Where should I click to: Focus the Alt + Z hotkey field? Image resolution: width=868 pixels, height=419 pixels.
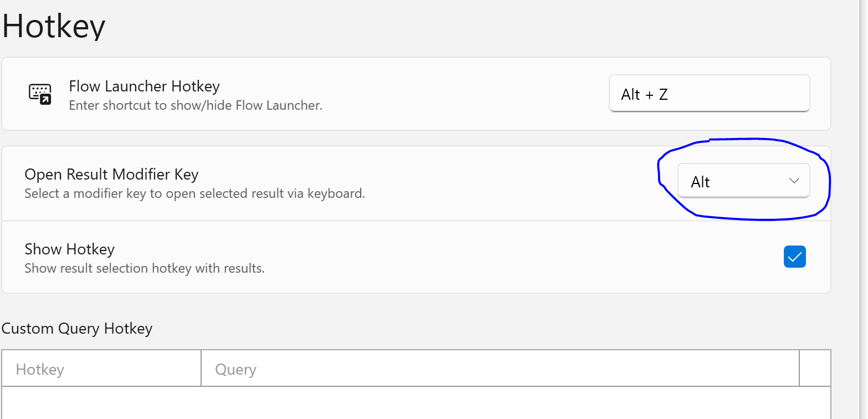point(709,94)
